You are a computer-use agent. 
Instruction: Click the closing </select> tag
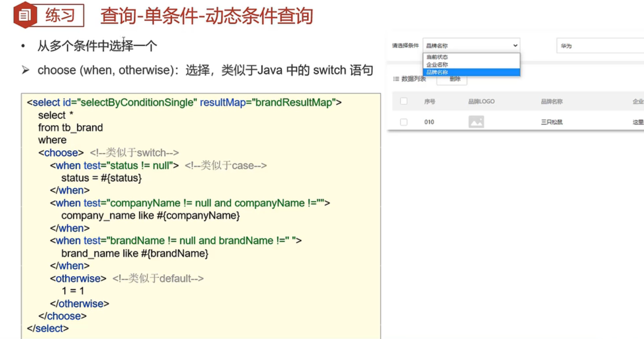(x=48, y=328)
